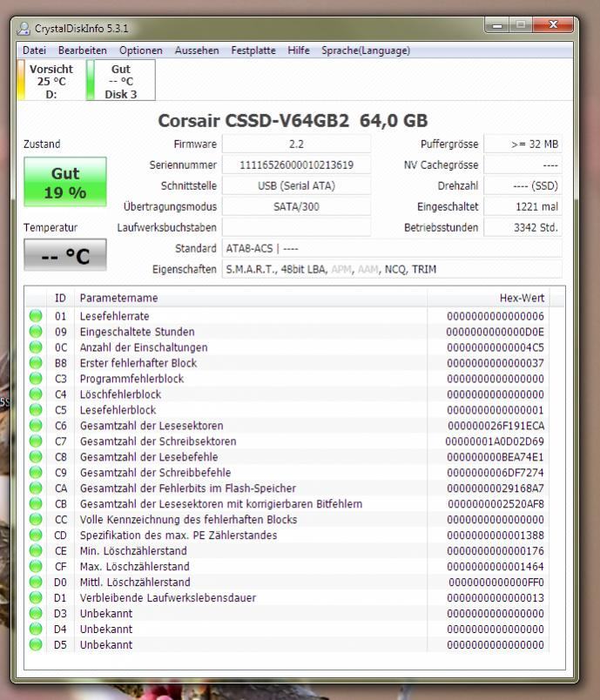The height and width of the screenshot is (700, 600).
Task: Click the Drehzahl value ---- (SSD)
Action: pos(522,185)
